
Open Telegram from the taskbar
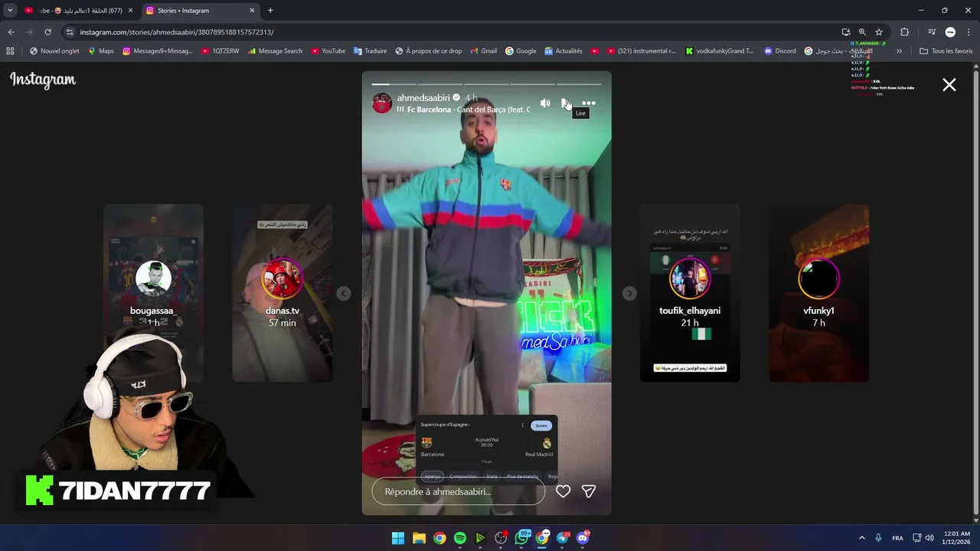(563, 538)
